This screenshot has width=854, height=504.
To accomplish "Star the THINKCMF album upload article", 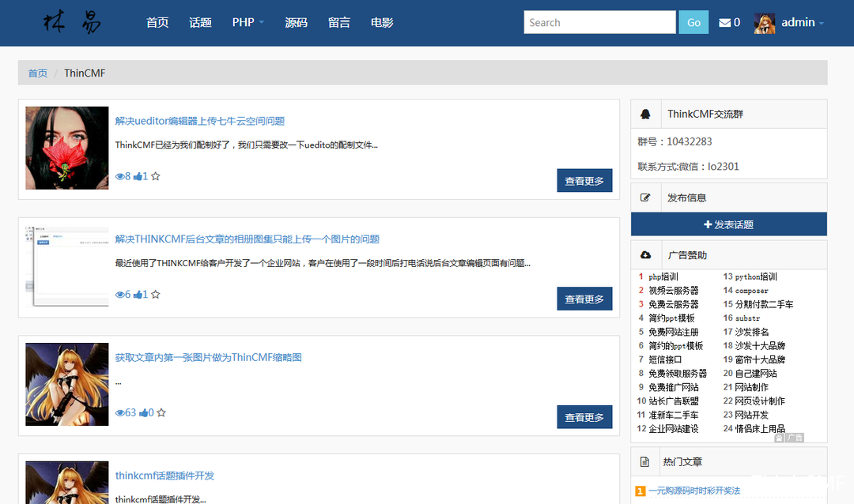I will (156, 295).
